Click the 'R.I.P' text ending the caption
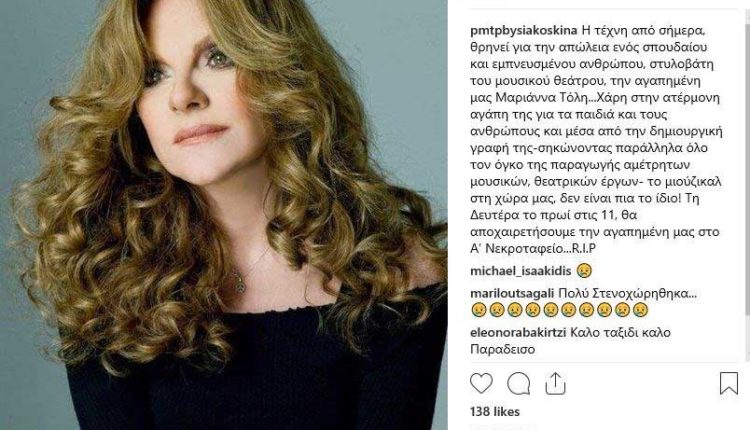The image size is (750, 430). point(584,249)
